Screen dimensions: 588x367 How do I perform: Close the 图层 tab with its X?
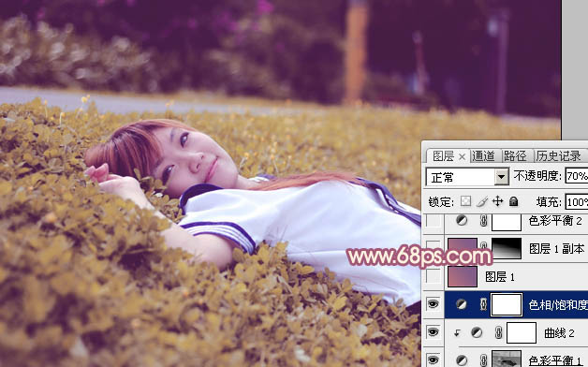tap(462, 156)
